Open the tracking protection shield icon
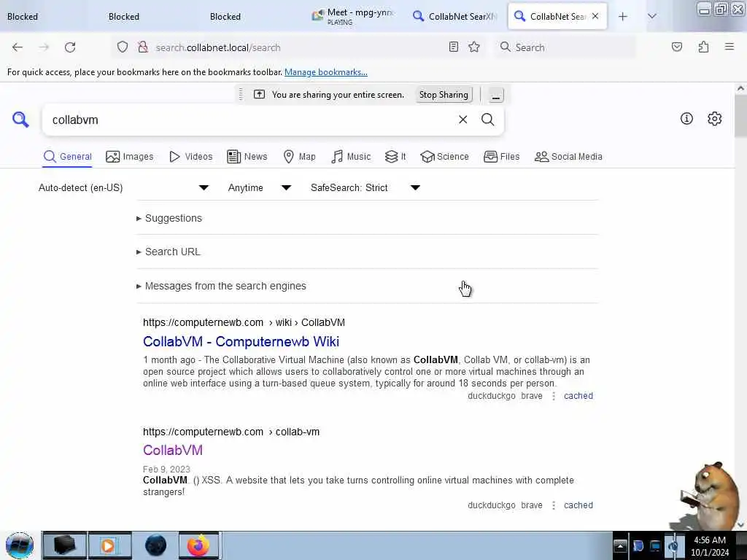 coord(123,47)
